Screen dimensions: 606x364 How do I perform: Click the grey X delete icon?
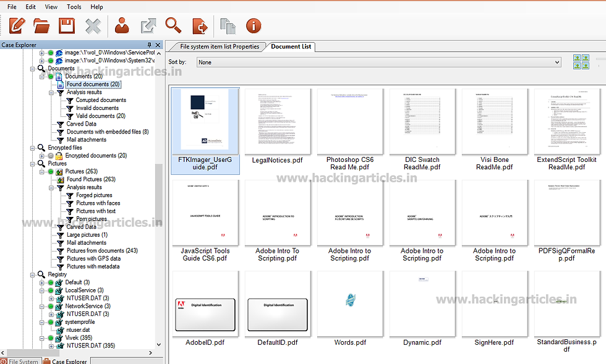tap(93, 27)
